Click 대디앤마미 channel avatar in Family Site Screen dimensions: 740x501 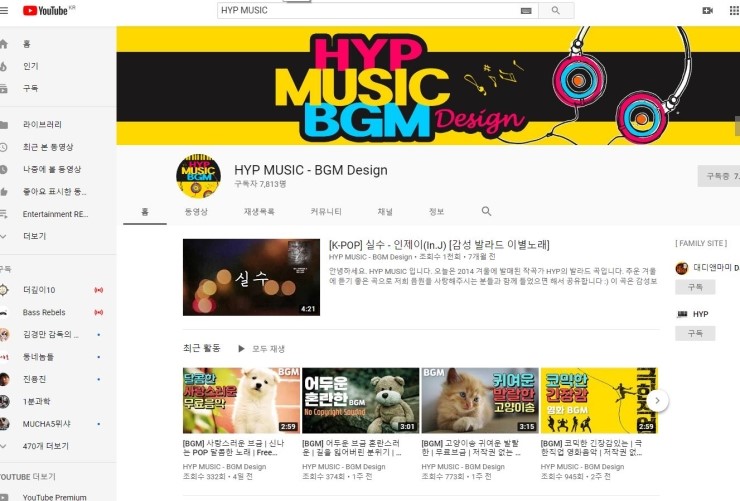(681, 268)
